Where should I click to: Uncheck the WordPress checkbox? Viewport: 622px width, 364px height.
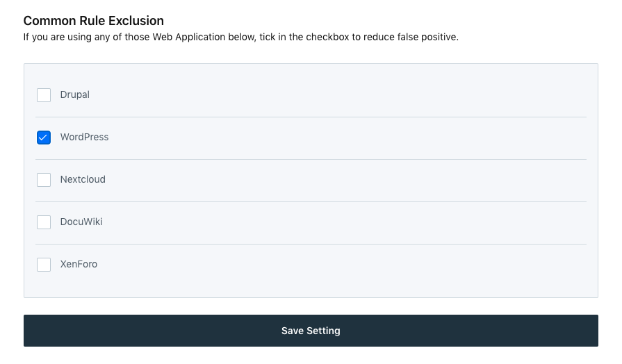44,138
